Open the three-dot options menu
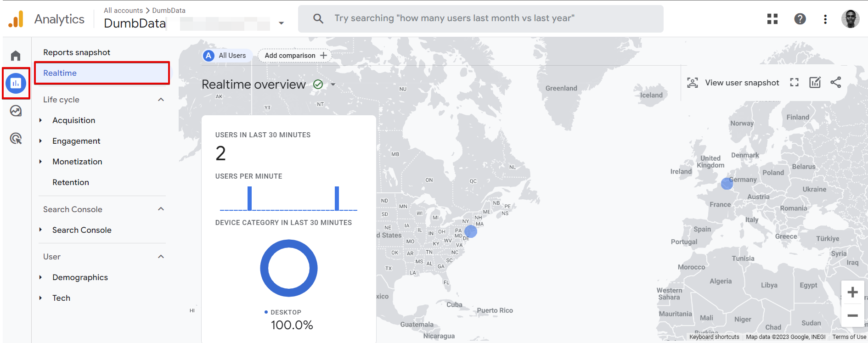This screenshot has height=343, width=868. click(825, 19)
